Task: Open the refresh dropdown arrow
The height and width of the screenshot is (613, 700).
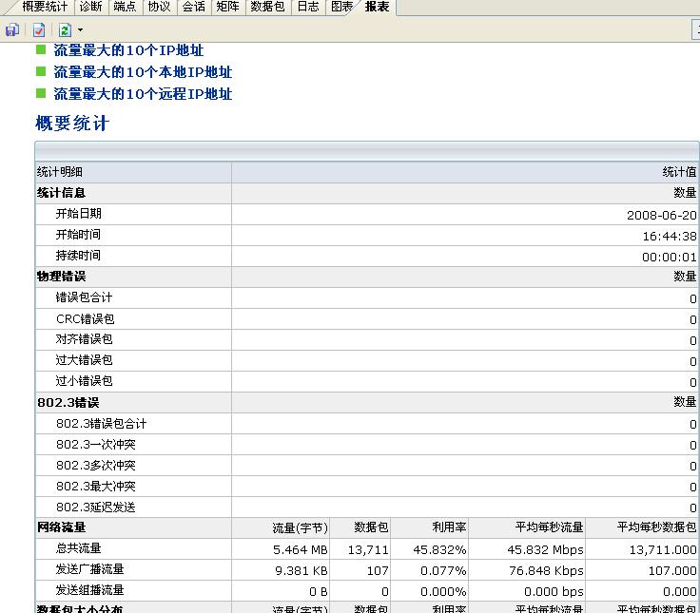Action: tap(80, 30)
